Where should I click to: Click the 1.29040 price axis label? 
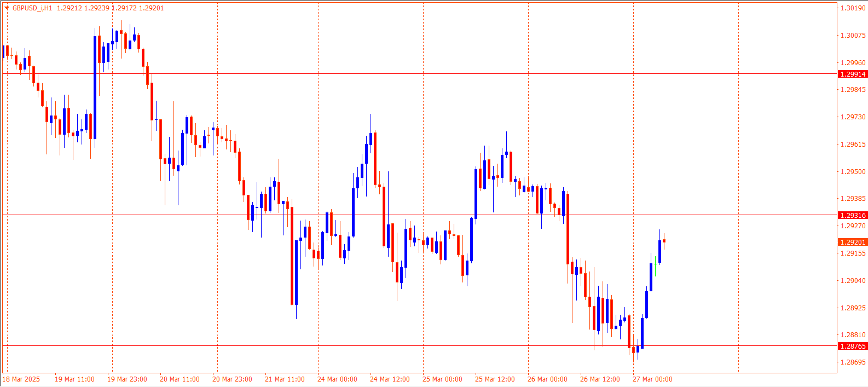tap(853, 281)
